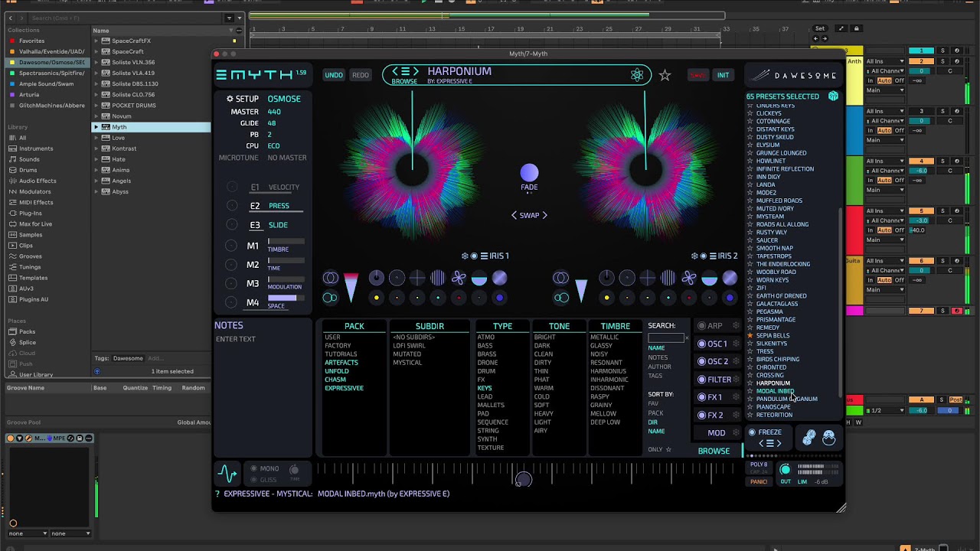Toggle the Iris 2 enable circle
The height and width of the screenshot is (551, 980).
pyautogui.click(x=704, y=256)
